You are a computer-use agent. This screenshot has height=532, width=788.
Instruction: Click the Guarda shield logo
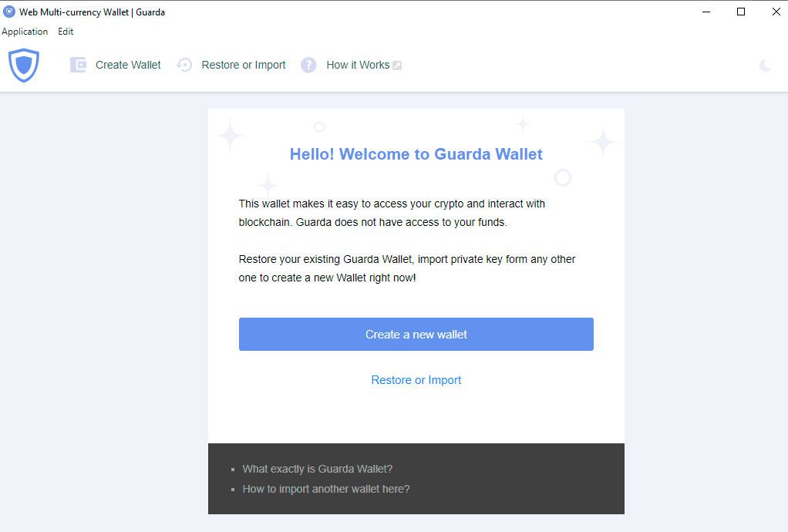point(24,66)
